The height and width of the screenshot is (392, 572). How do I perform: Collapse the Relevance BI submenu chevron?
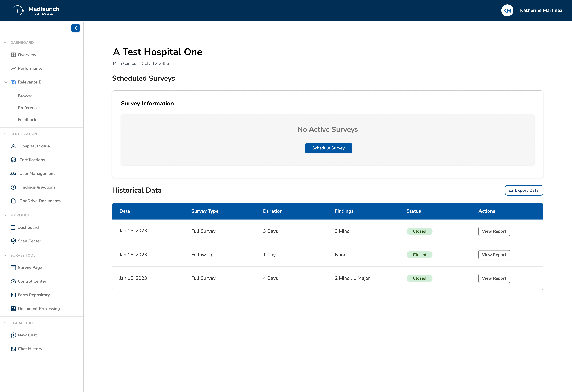coord(6,82)
